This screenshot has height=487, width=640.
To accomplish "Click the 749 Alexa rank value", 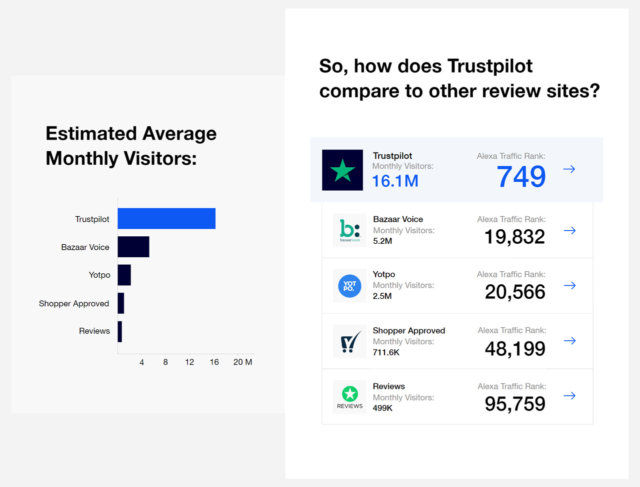I will [521, 177].
